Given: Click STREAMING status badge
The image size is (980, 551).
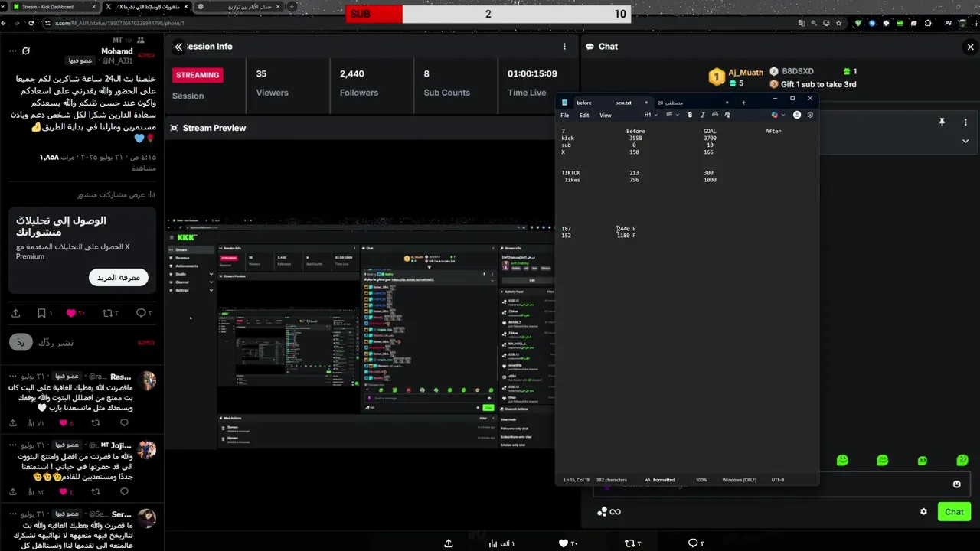Looking at the screenshot, I should click(198, 75).
